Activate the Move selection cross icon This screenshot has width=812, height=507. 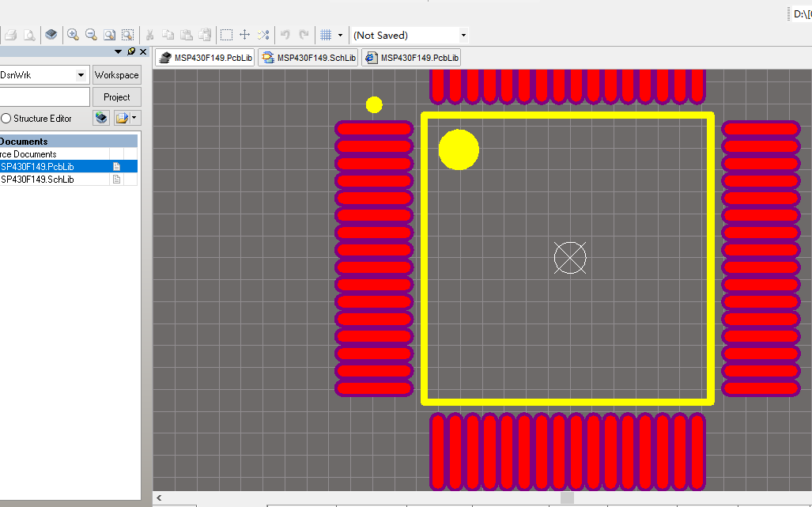(x=244, y=35)
